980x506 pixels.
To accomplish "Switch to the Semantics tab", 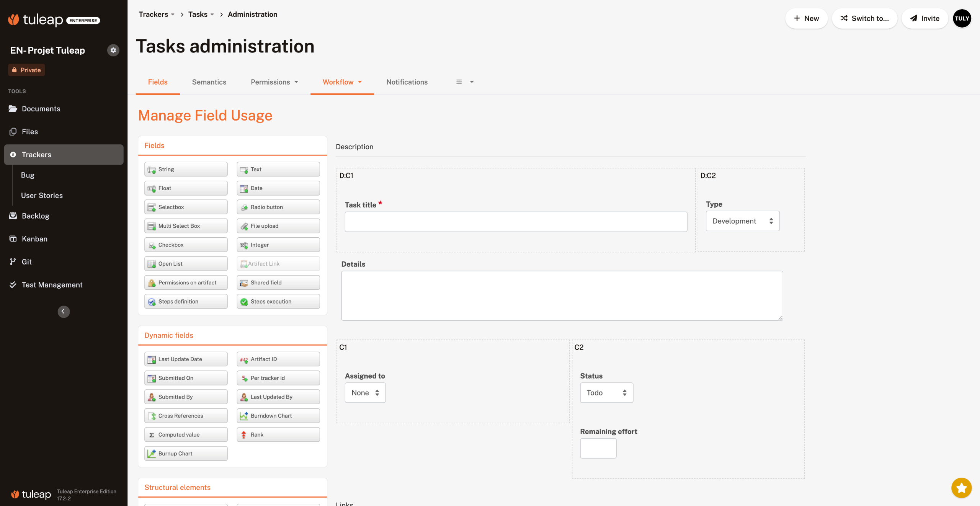I will coord(209,82).
